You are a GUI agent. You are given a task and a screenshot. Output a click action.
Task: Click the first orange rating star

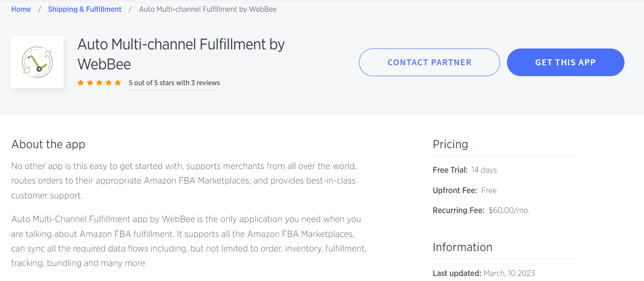81,82
